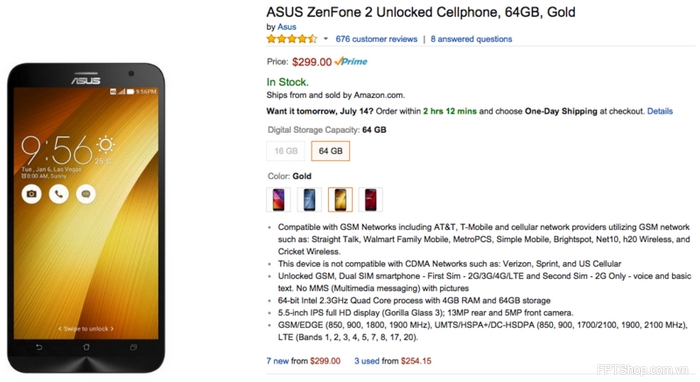Select the red phone color swatch
This screenshot has width=700, height=382.
pyautogui.click(x=371, y=199)
